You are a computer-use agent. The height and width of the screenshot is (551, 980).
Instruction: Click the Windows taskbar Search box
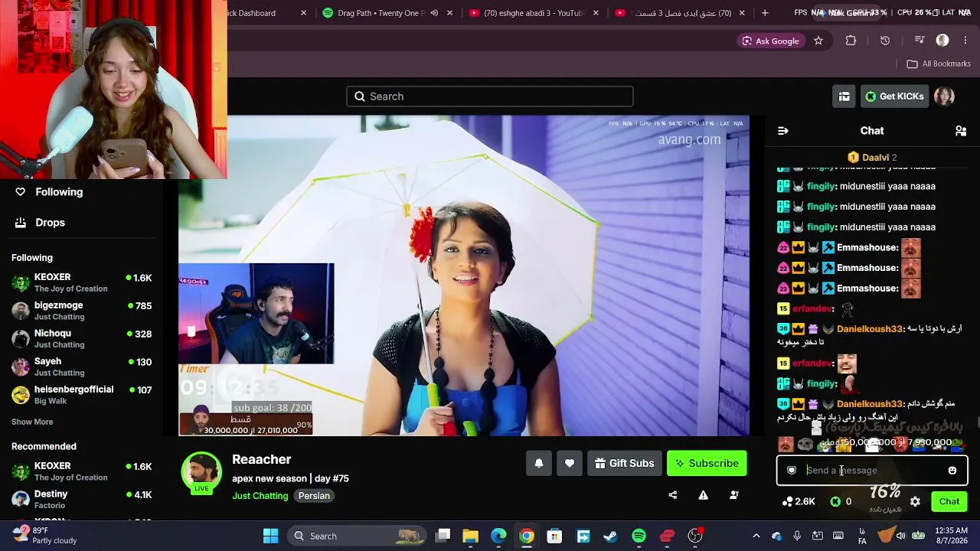tap(358, 536)
